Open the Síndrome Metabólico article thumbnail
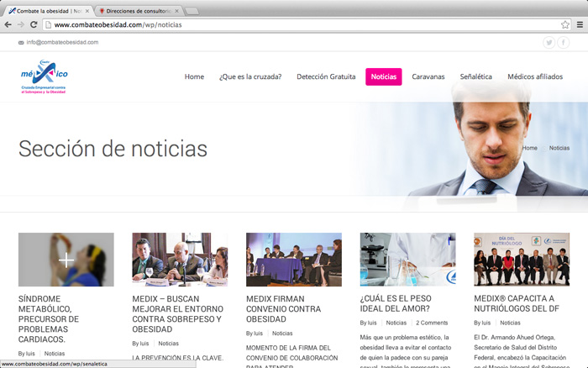The width and height of the screenshot is (588, 368). 66,260
